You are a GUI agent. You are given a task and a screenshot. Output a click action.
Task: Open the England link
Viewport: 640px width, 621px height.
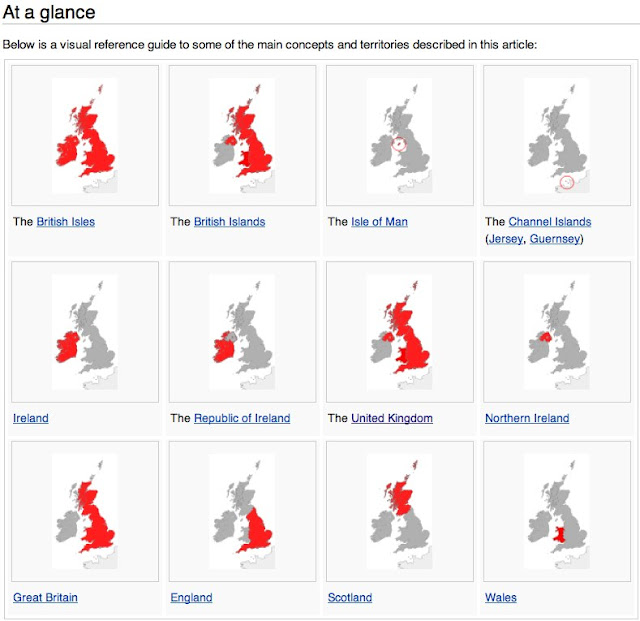[x=191, y=598]
